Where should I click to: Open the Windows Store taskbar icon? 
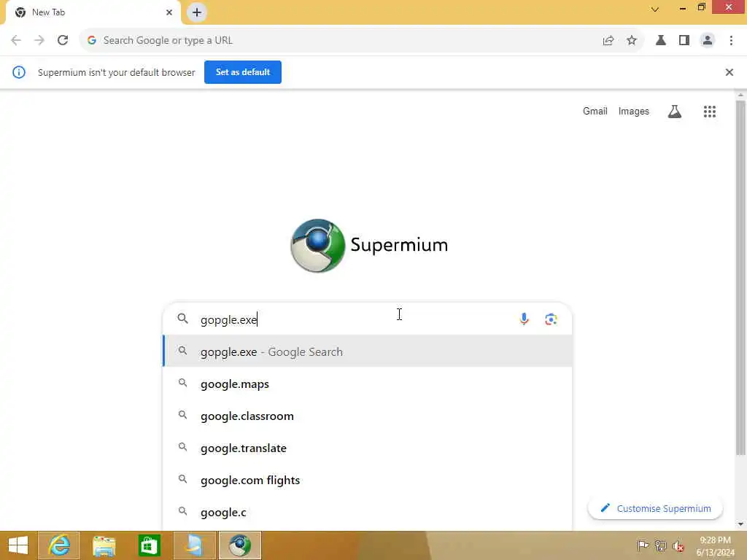(x=149, y=545)
